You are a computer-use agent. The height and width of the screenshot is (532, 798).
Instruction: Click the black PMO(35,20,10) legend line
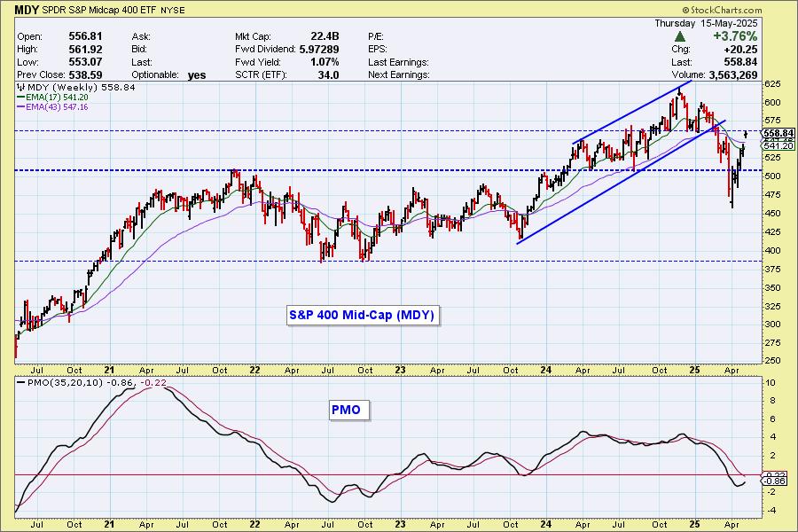[x=21, y=382]
